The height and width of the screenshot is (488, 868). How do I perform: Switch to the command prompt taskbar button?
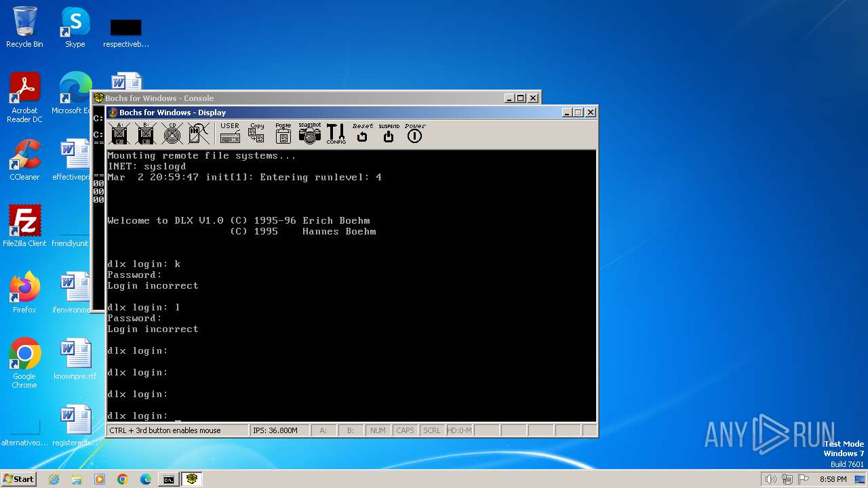(x=169, y=479)
